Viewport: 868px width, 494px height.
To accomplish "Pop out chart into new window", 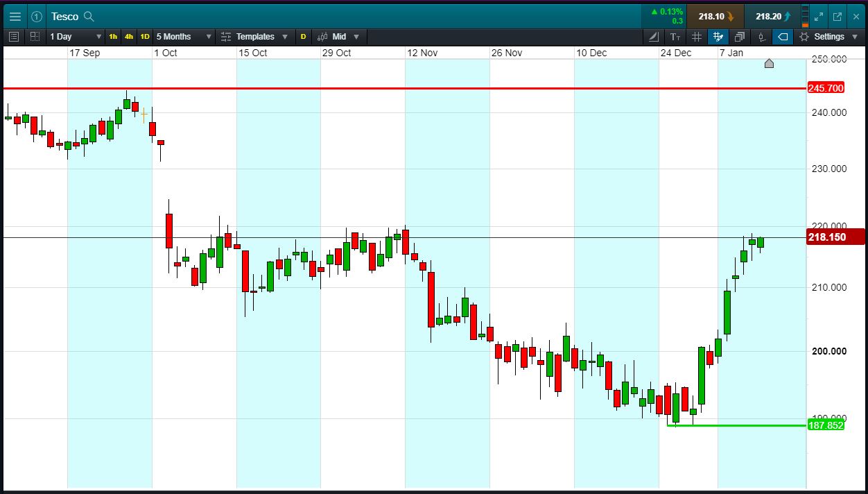I will 837,16.
